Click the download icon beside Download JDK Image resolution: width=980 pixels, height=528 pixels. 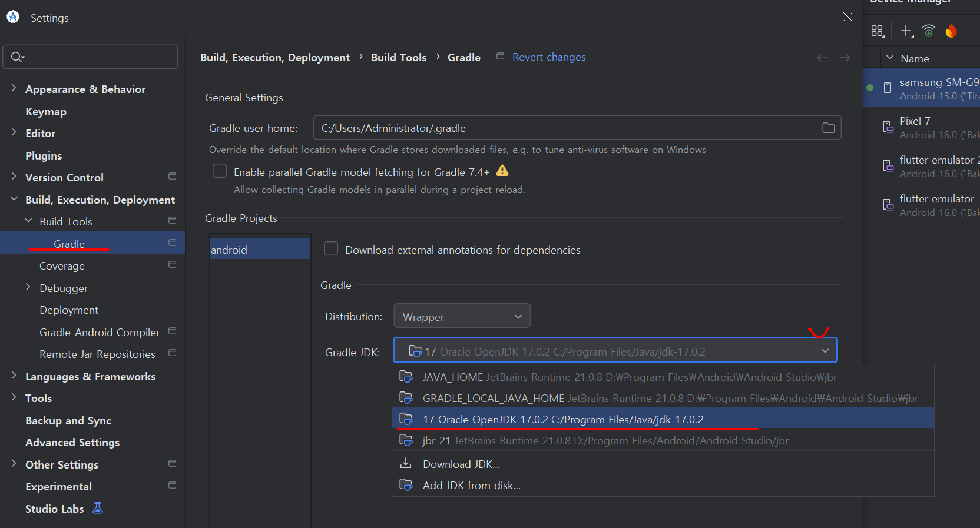tap(406, 463)
